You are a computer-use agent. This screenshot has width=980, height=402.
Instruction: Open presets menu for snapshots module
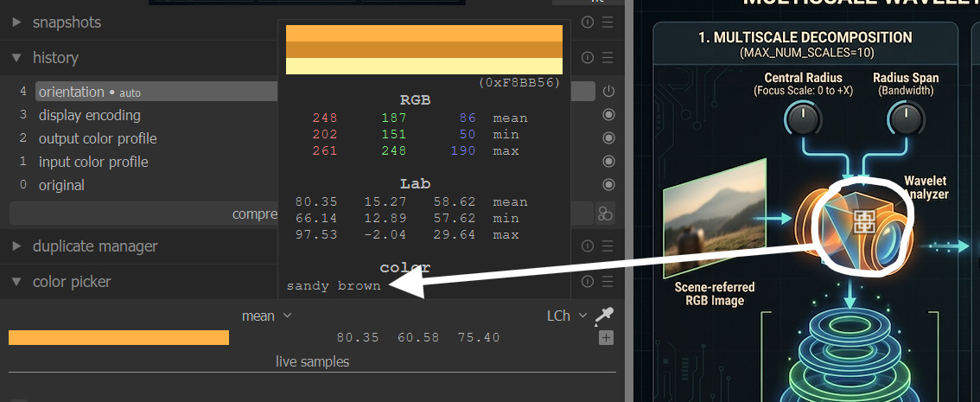[x=608, y=22]
